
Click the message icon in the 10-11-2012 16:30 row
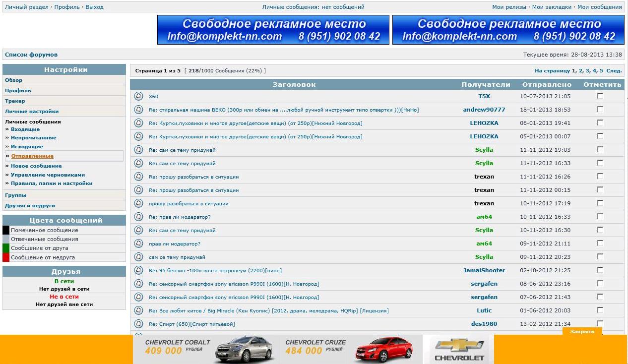point(139,230)
